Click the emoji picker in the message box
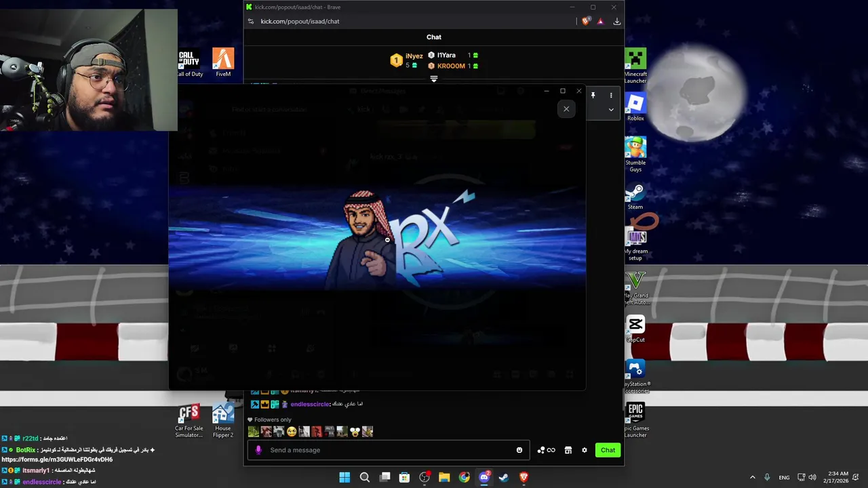The width and height of the screenshot is (868, 488). (519, 450)
